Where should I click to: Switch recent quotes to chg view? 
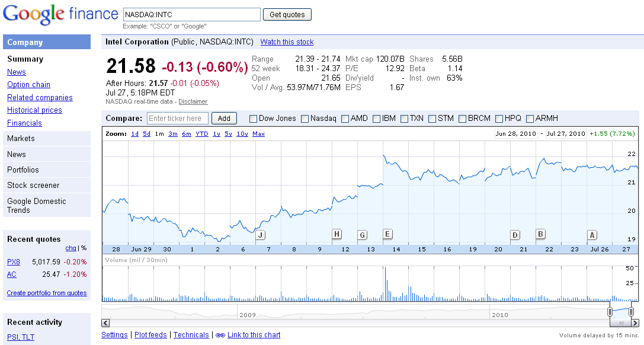click(71, 248)
